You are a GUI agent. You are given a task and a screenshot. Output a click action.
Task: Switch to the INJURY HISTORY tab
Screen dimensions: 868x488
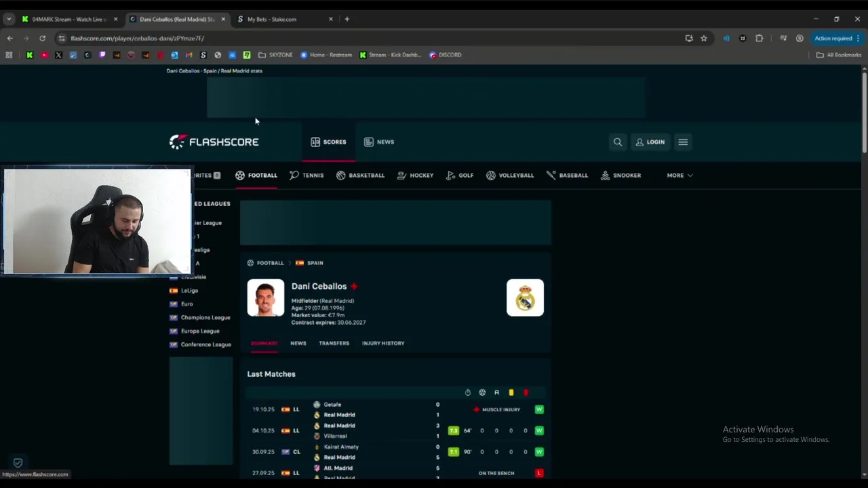click(x=383, y=343)
